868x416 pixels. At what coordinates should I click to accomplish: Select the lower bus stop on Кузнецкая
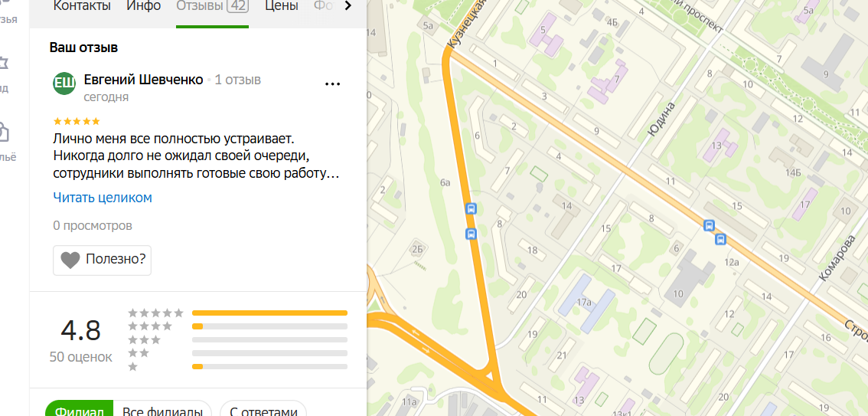pos(471,234)
